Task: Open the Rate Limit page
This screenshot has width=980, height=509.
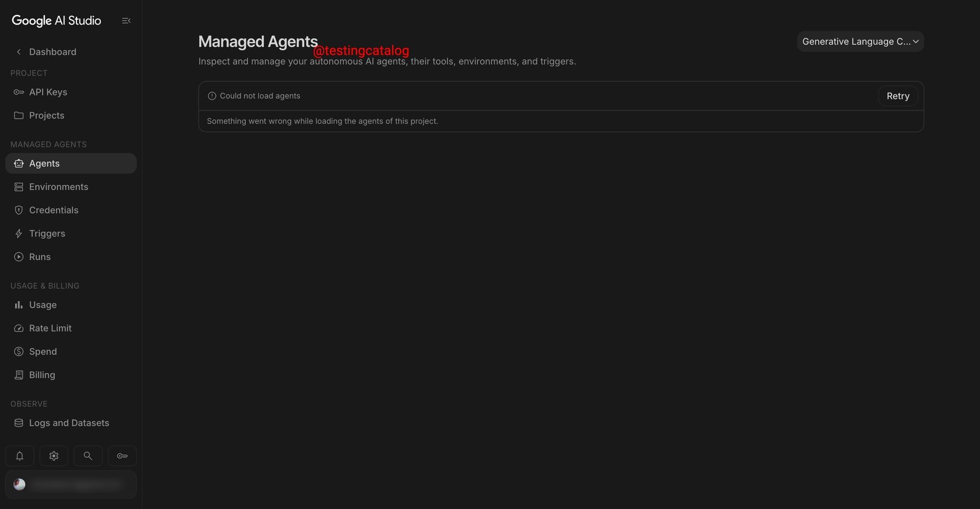Action: tap(71, 328)
